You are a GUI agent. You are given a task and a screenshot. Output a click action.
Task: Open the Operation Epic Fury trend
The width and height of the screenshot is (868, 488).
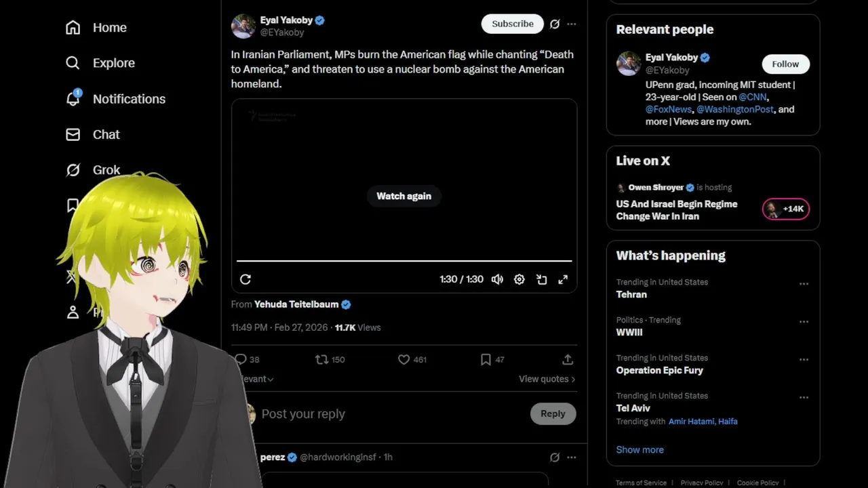tap(660, 371)
